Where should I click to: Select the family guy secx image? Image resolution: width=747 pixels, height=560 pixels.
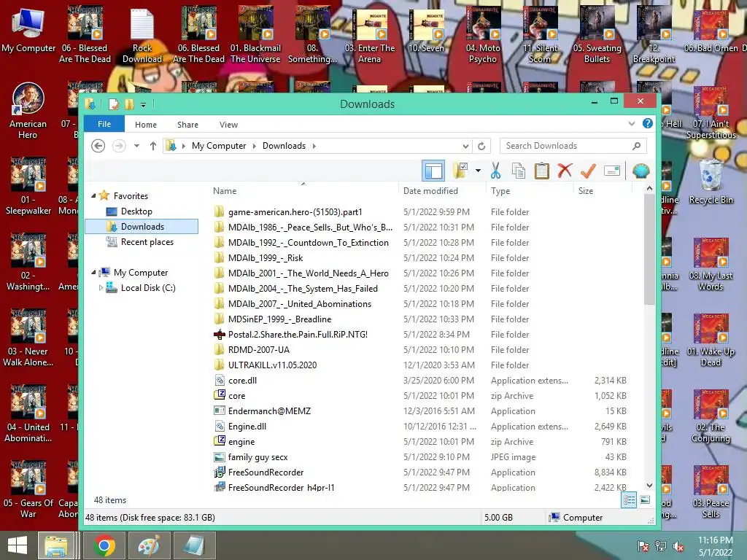click(x=258, y=456)
